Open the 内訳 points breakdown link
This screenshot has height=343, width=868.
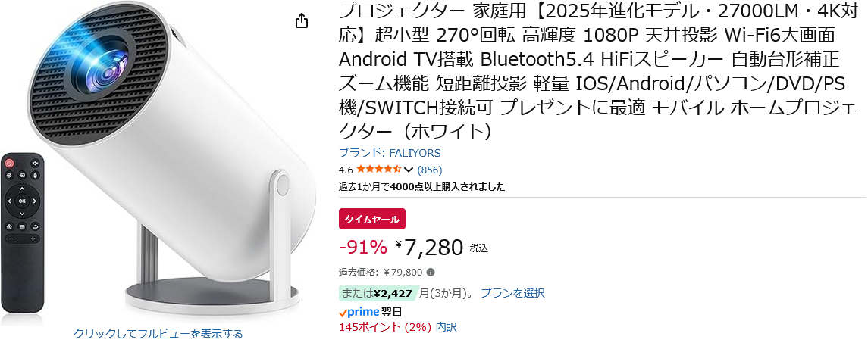tap(447, 327)
